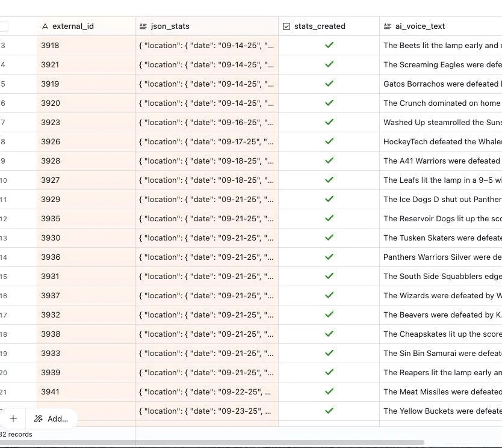This screenshot has width=502, height=448.
Task: Click "The A41 Warriors were defeated" cell
Action: 441,161
